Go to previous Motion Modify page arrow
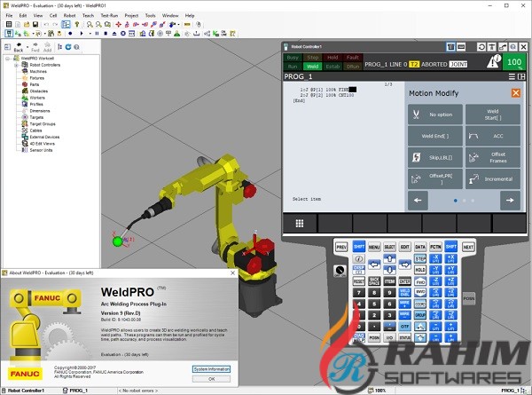This screenshot has width=532, height=395. click(x=418, y=201)
